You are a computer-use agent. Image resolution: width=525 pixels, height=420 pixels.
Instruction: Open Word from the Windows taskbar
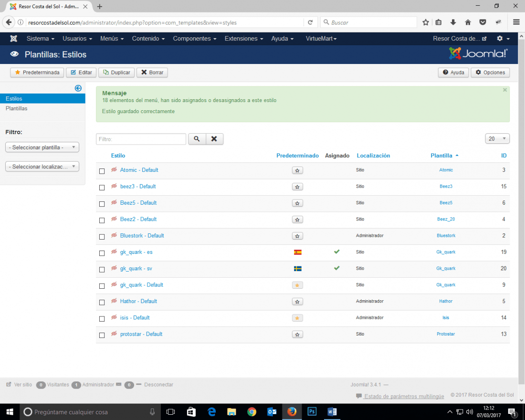(332, 411)
